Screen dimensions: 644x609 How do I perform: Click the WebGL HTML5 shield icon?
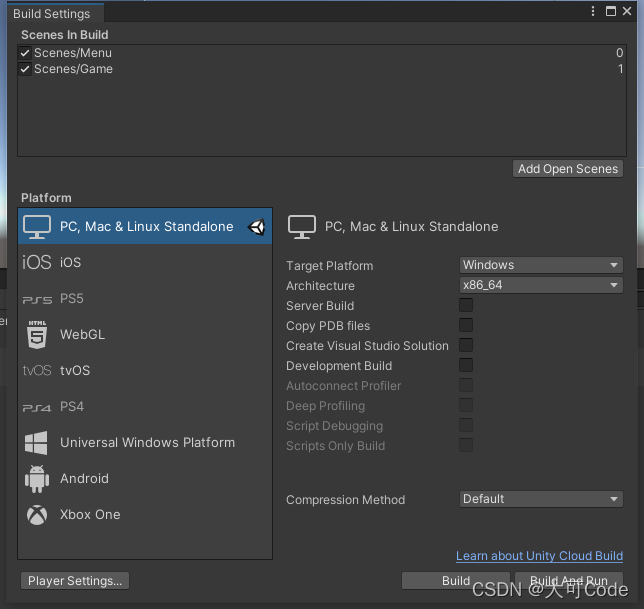[37, 335]
